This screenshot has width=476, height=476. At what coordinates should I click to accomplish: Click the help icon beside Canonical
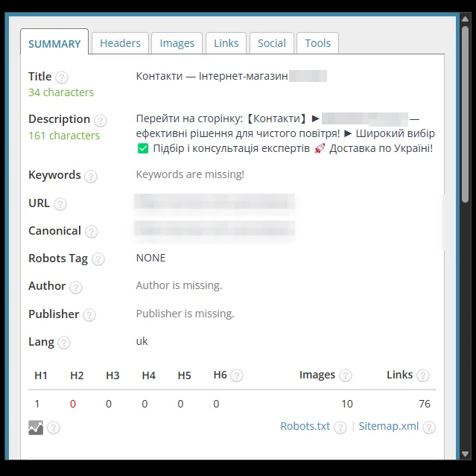92,232
